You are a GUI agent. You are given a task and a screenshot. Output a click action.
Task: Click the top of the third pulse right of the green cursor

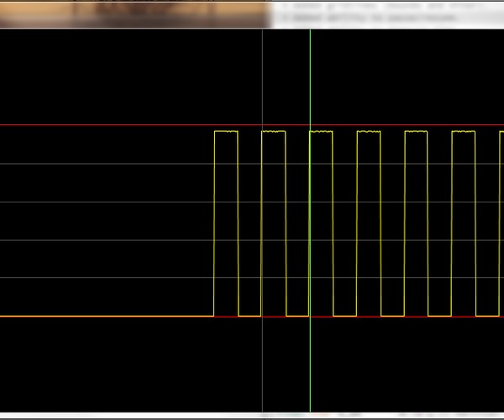322,132
